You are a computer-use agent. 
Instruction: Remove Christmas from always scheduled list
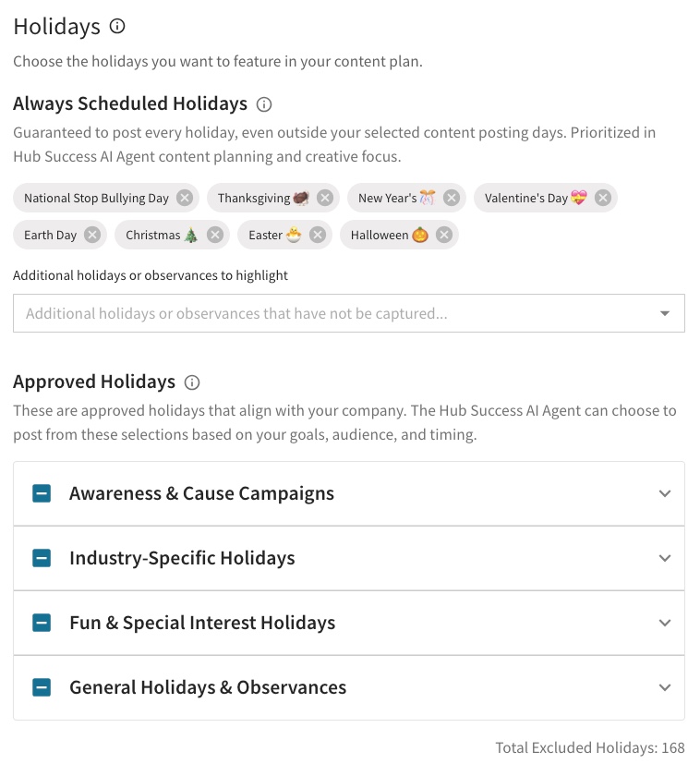[215, 235]
